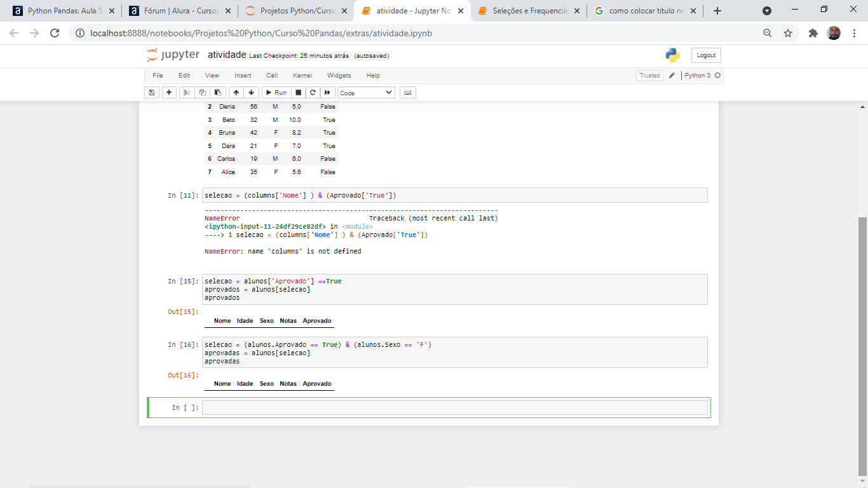Image resolution: width=868 pixels, height=488 pixels.
Task: Move selected cell up
Action: click(x=236, y=93)
